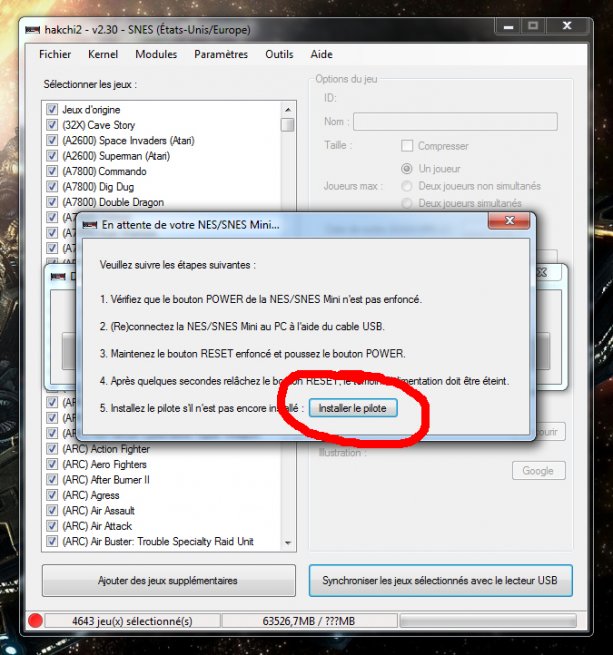
Task: Uncheck (A7800) Dig Dug checkbox
Action: point(52,187)
